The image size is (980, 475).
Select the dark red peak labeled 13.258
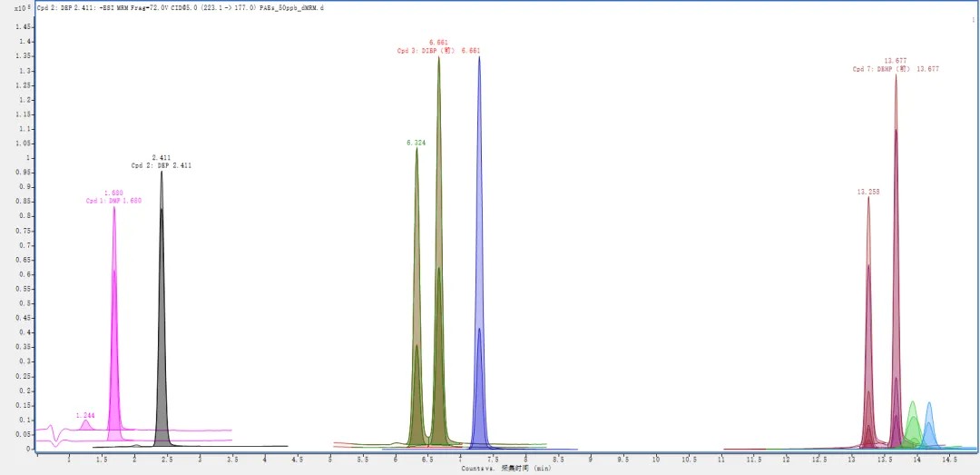(x=868, y=325)
